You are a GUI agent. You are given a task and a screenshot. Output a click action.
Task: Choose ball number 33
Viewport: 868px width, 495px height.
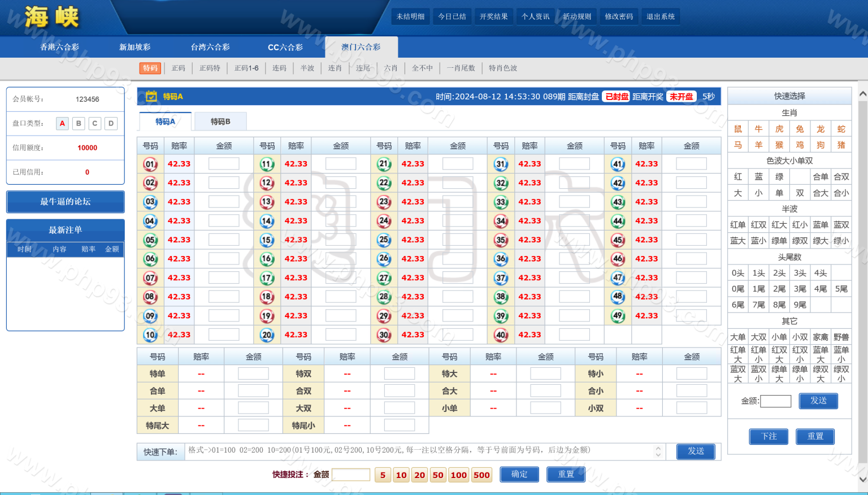pyautogui.click(x=501, y=202)
